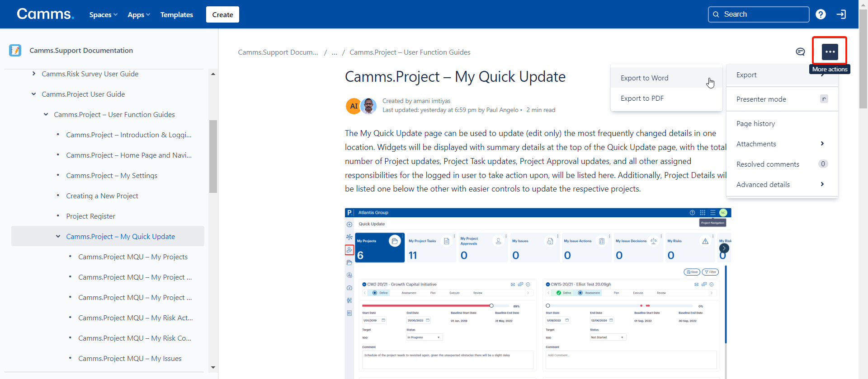Screen dimensions: 868x379
Task: Expand the breadcrumb ellipsis
Action: (335, 52)
